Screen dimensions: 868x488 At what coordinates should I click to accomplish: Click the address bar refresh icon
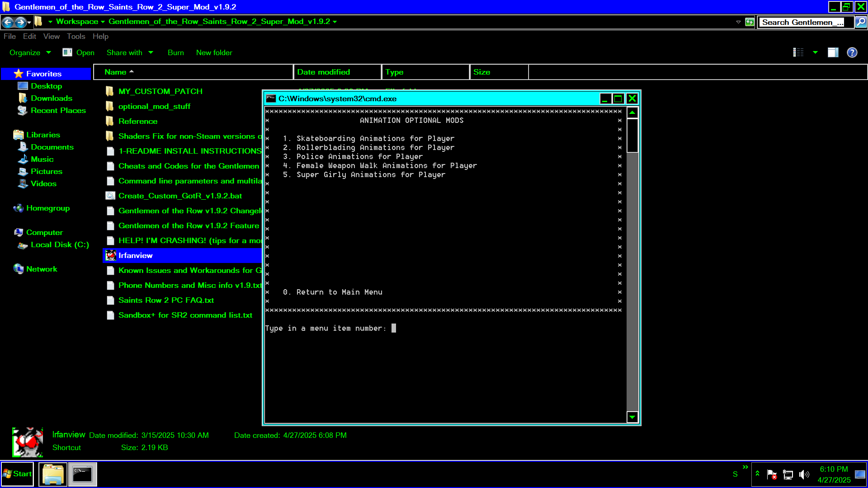point(750,22)
